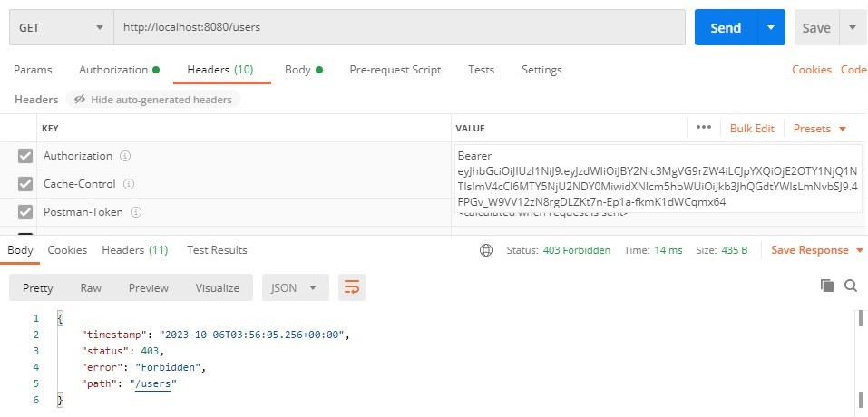The height and width of the screenshot is (417, 868).
Task: Uncheck the Authorization header checkbox
Action: (25, 156)
